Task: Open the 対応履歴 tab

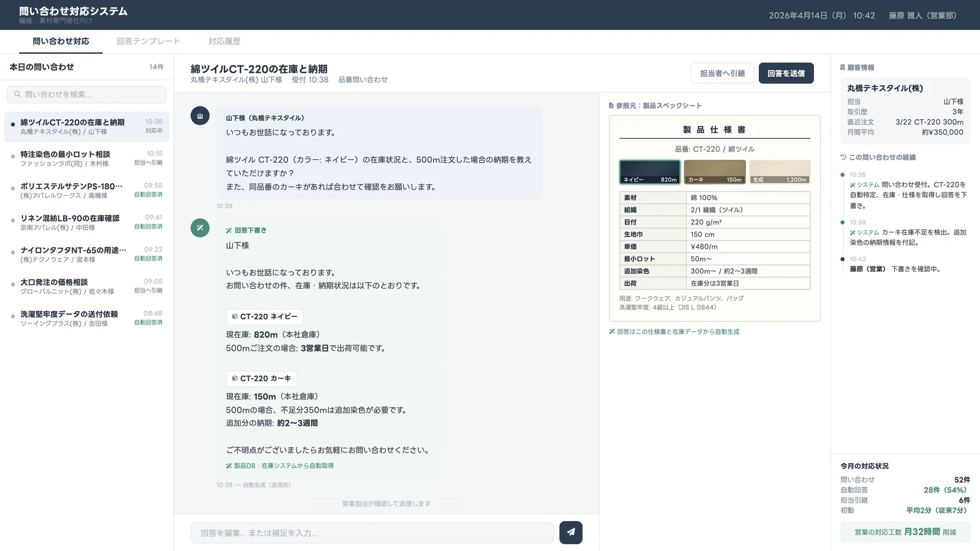Action: (x=224, y=41)
